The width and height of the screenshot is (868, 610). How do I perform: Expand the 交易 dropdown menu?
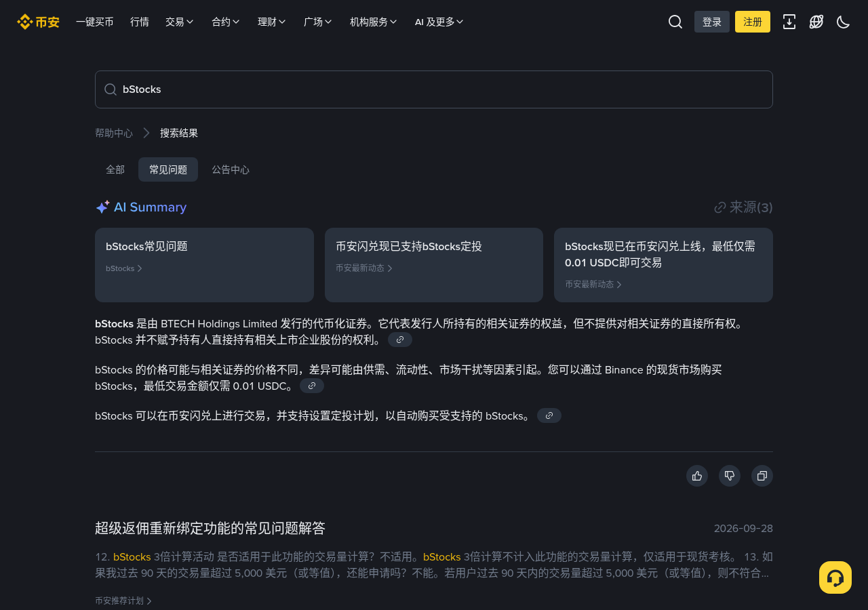[180, 22]
